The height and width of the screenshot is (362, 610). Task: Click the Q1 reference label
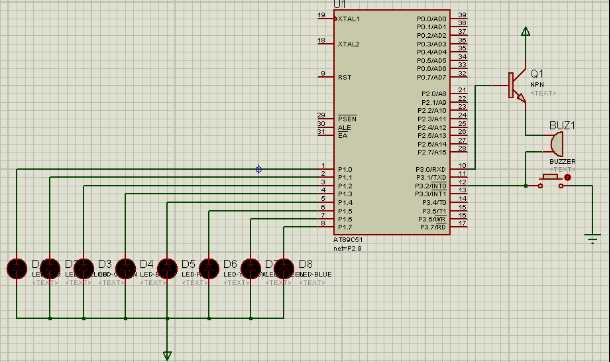pyautogui.click(x=536, y=73)
